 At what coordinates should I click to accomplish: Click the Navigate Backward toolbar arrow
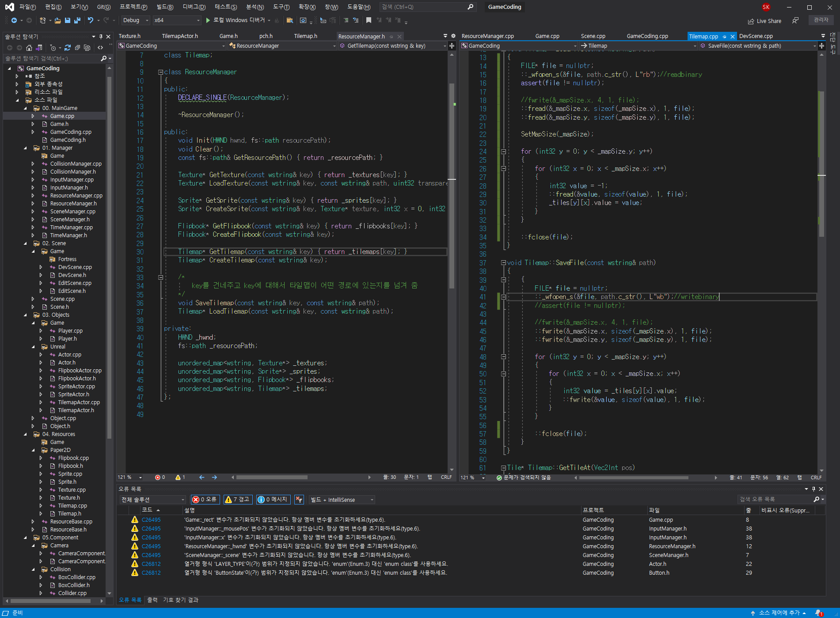point(14,20)
